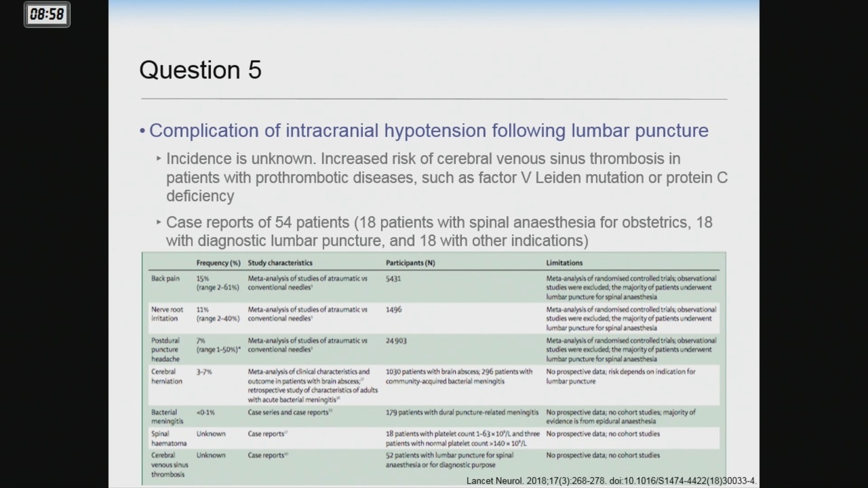Click the "Participants (N)" column header
The height and width of the screenshot is (488, 868).
(x=410, y=262)
